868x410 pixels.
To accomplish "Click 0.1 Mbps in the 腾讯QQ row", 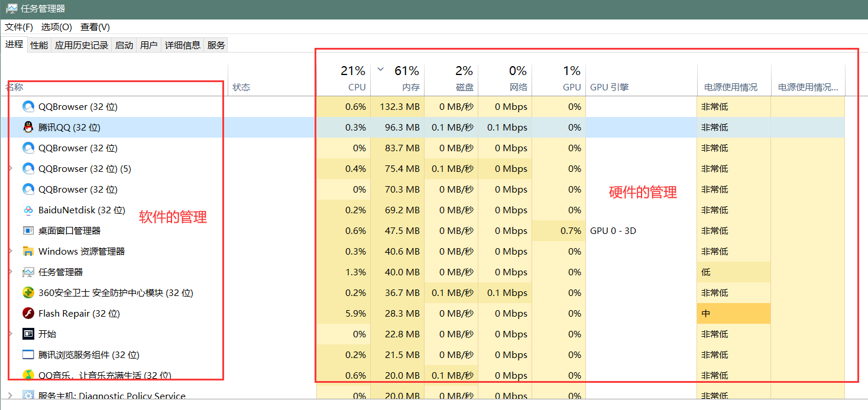I will click(x=505, y=128).
